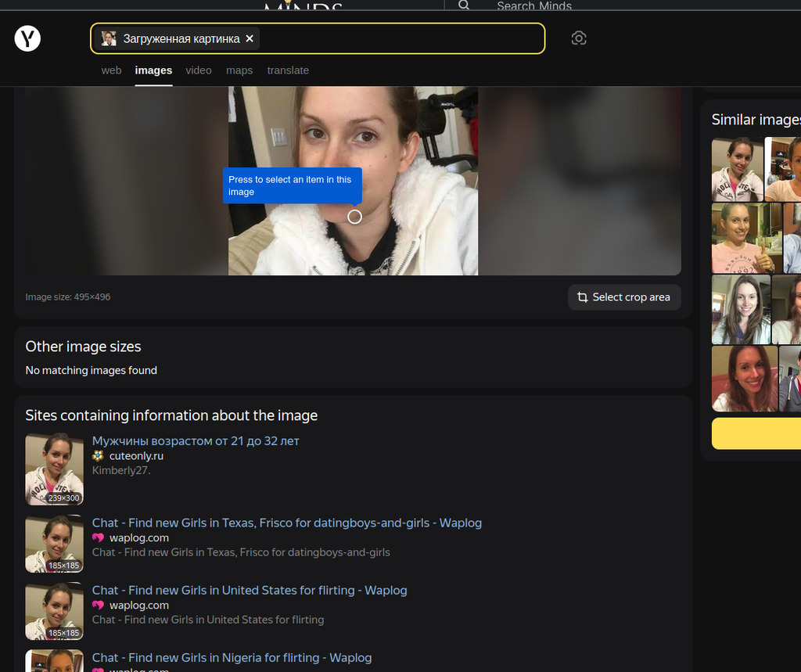Open the cuteonly.ru result title link
Screen dimensions: 801x672
pos(195,440)
